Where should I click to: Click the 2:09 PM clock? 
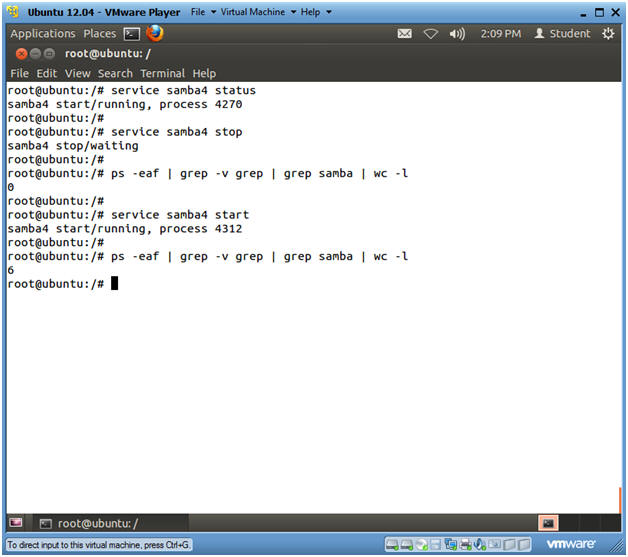pos(501,34)
